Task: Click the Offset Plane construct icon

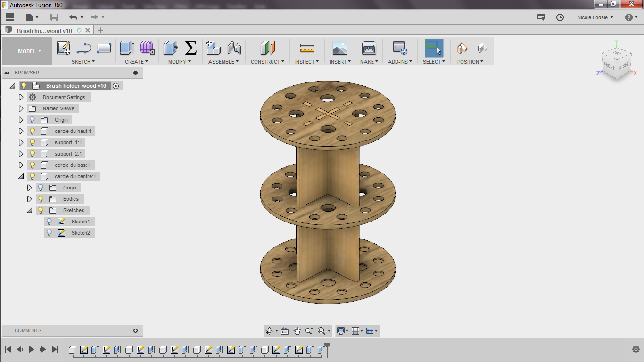Action: pyautogui.click(x=267, y=48)
